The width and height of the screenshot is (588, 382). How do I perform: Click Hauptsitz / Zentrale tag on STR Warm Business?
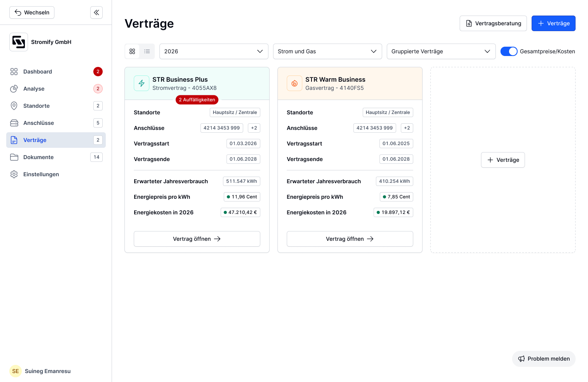(388, 112)
